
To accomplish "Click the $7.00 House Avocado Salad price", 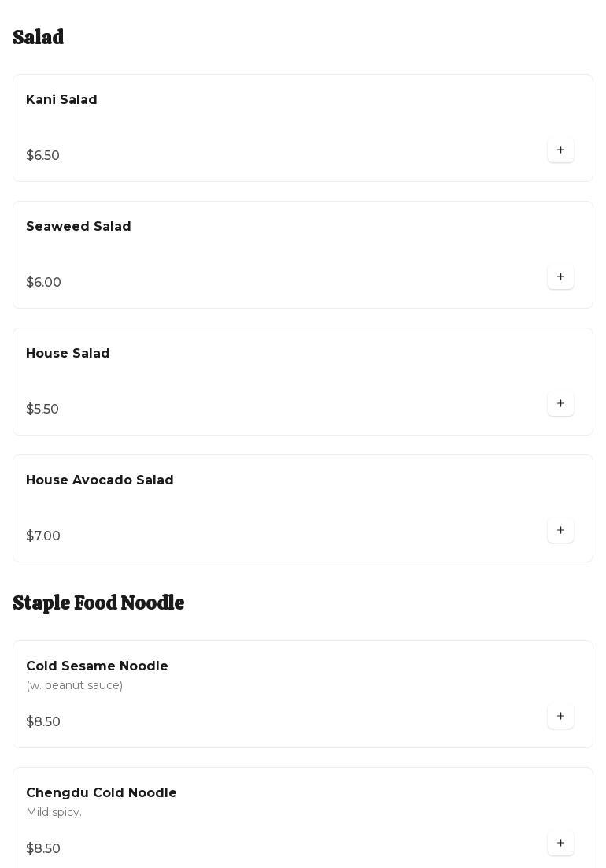I will click(x=43, y=536).
